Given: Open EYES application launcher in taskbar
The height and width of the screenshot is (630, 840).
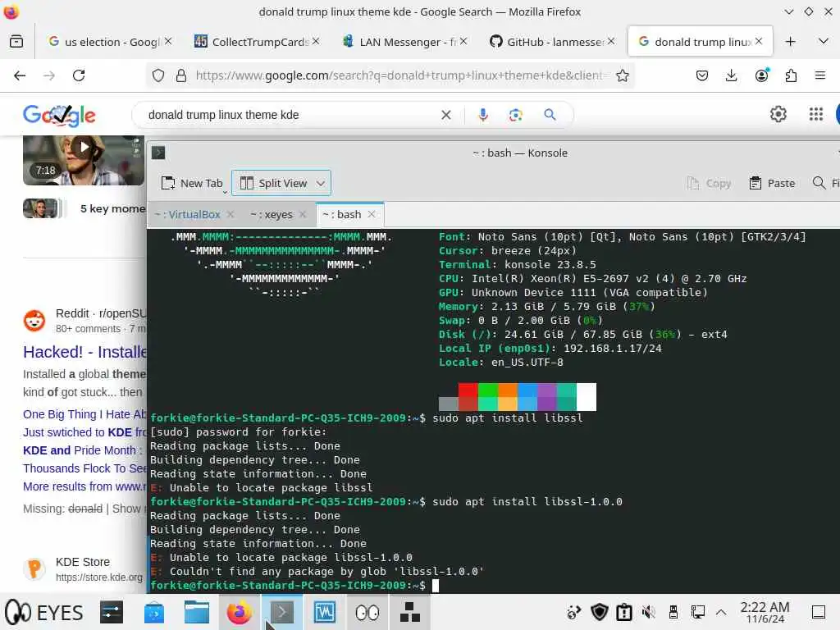Looking at the screenshot, I should point(43,612).
